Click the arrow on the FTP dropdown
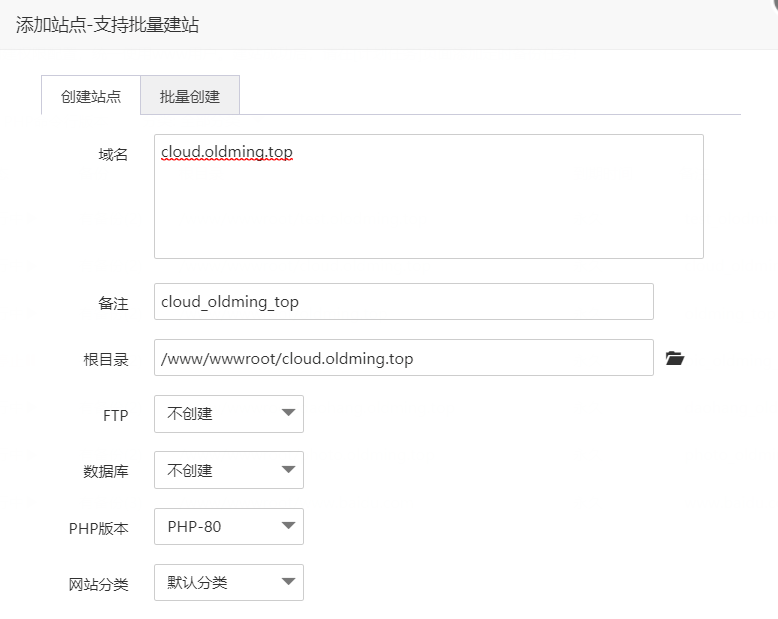Image resolution: width=778 pixels, height=619 pixels. click(288, 413)
